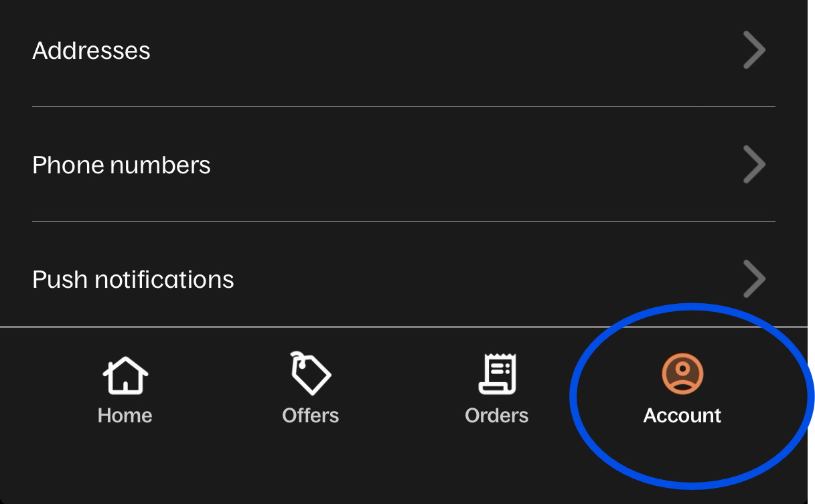Expand the Addresses chevron arrow

click(x=754, y=50)
